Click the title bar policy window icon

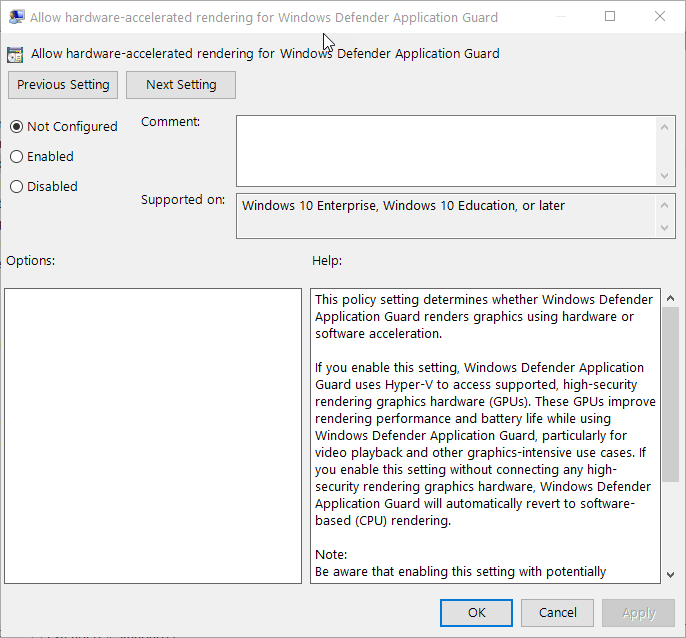16,17
